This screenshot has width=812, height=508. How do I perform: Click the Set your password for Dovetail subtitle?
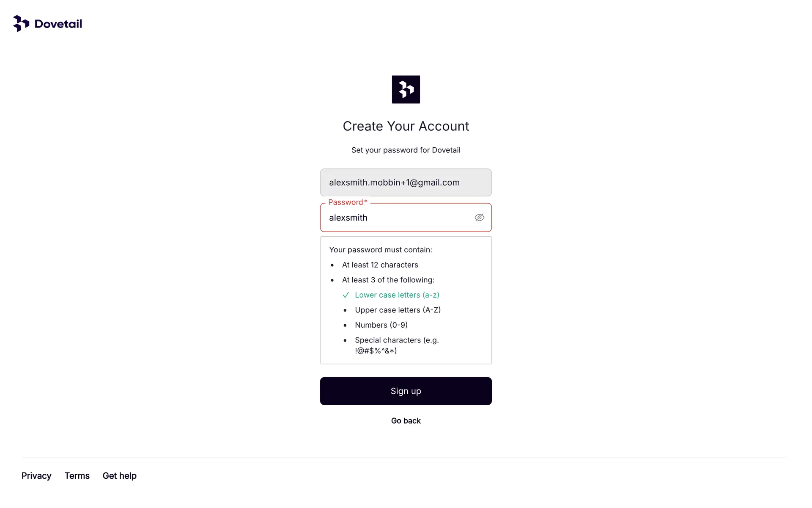click(406, 150)
